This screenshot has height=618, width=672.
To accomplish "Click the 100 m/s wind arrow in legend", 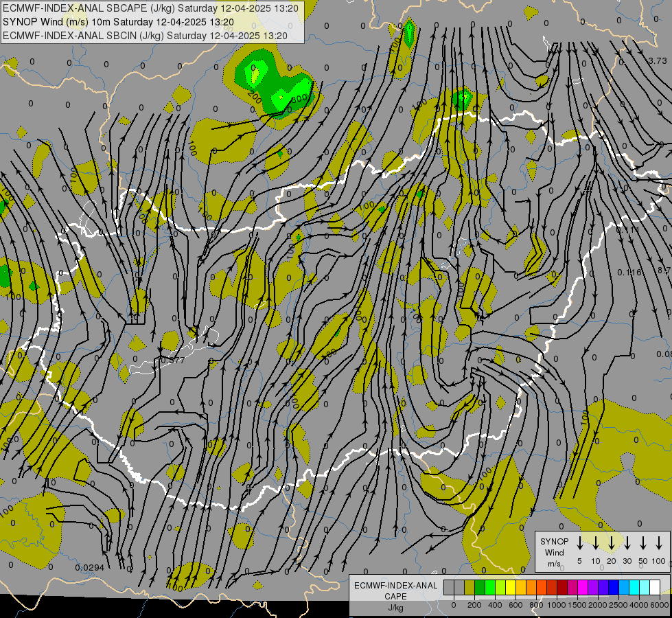I will point(659,543).
